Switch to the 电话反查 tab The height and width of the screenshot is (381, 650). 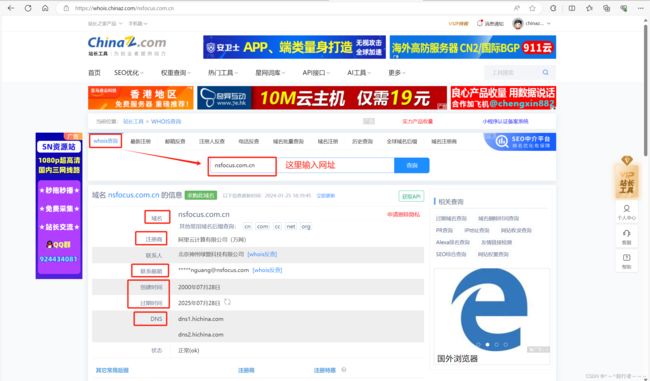(249, 141)
